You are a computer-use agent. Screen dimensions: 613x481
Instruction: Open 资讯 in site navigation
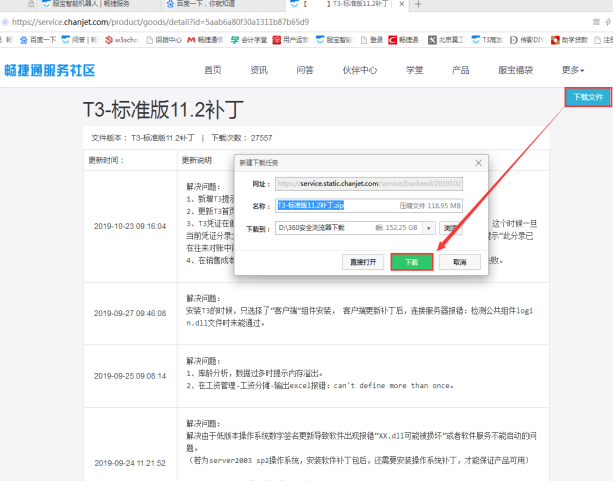[259, 70]
